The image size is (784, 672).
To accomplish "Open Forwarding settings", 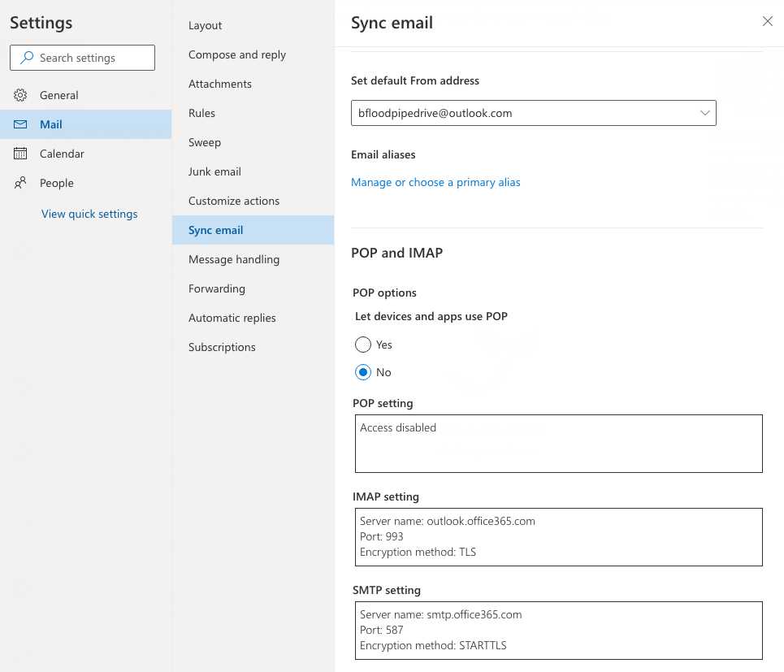I will click(253, 288).
